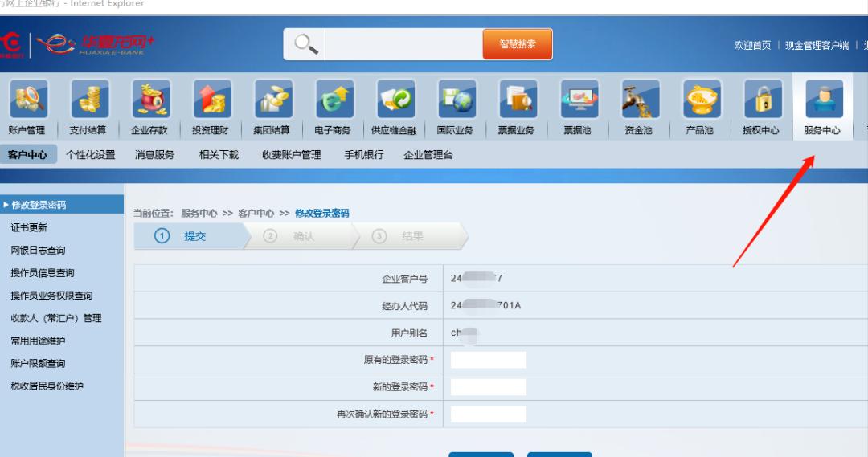Screen dimensions: 868x457
Task: Click 修改登录密码 in the breadcrumb
Action: pyautogui.click(x=322, y=214)
